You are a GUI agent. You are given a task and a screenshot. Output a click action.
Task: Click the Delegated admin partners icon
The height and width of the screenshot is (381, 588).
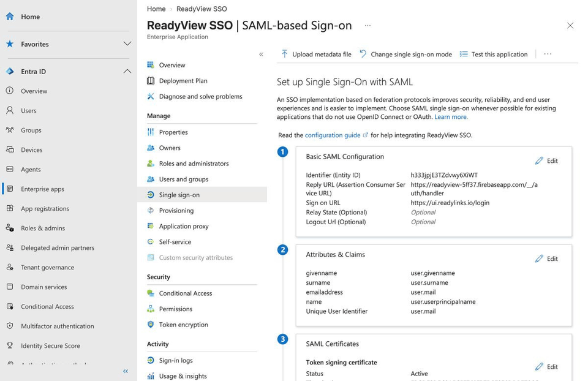[10, 247]
